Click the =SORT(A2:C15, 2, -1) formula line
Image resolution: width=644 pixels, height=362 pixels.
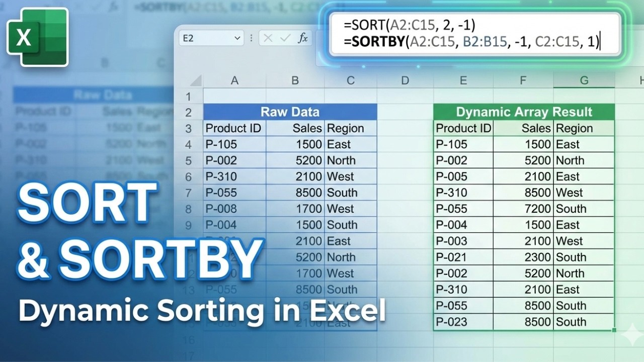pyautogui.click(x=410, y=25)
